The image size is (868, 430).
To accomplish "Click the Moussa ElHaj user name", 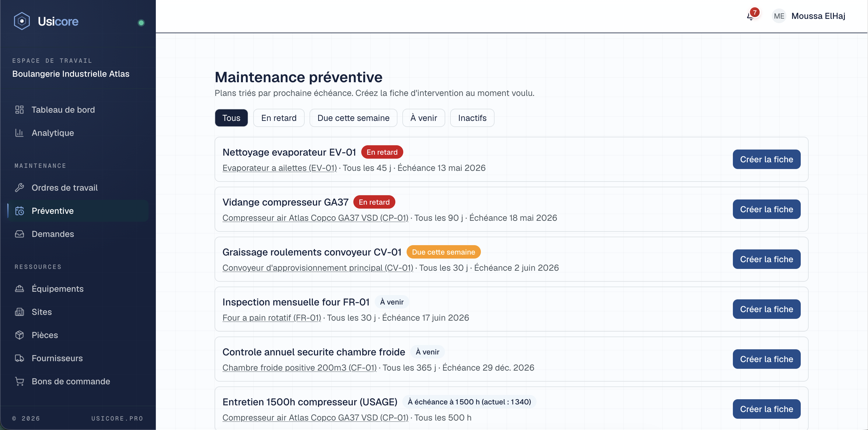I will coord(818,16).
